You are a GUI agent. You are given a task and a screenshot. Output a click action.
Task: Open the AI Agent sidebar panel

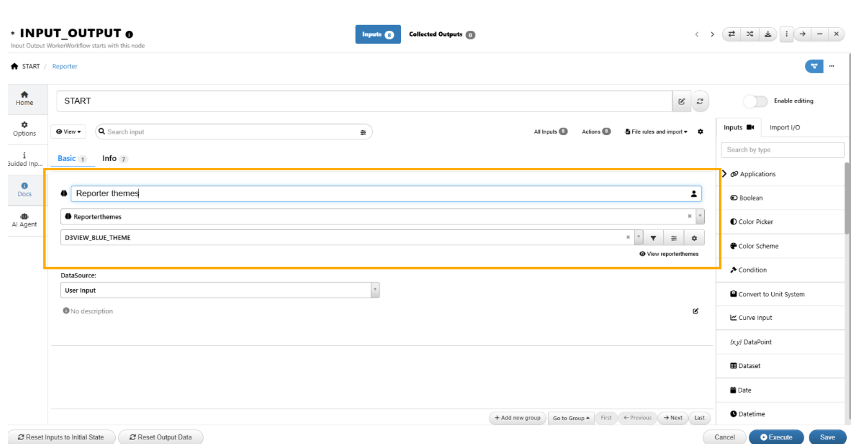pos(24,220)
